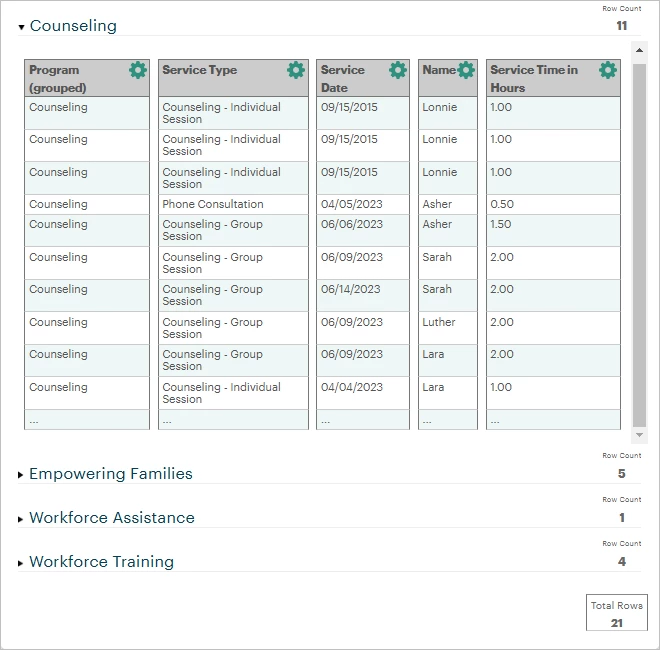Screen dimensions: 660x650
Task: Click Workforce Assistance row count value 1
Action: (622, 518)
